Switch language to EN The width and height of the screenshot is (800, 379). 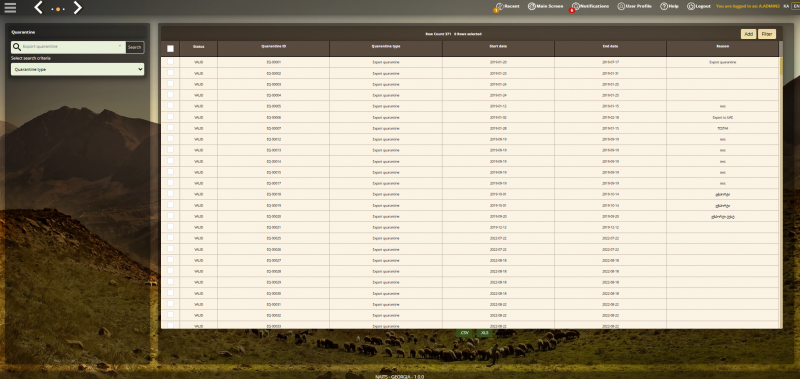795,6
